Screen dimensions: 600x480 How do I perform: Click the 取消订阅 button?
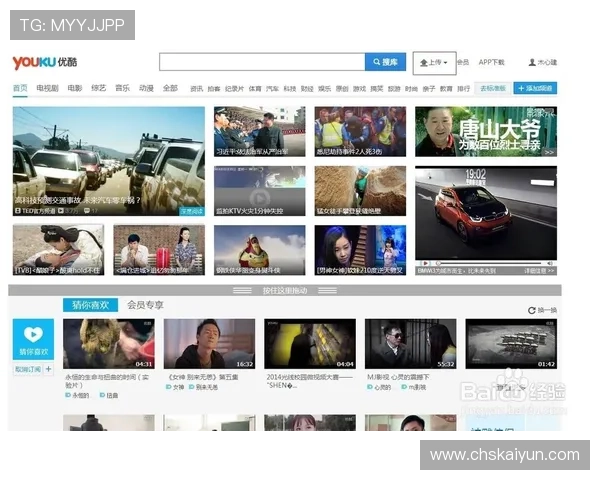point(28,369)
